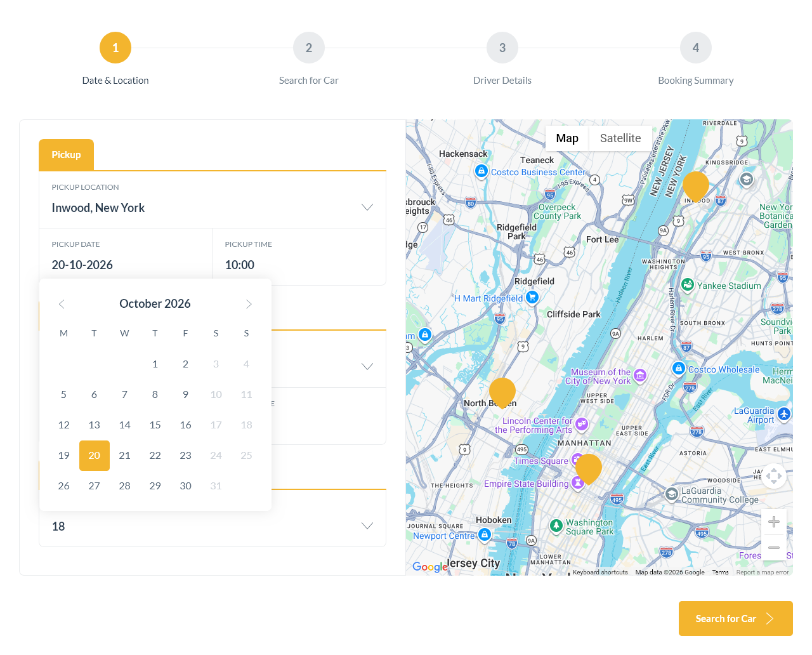The height and width of the screenshot is (655, 812).
Task: Click the map zoom in plus button
Action: pyautogui.click(x=773, y=522)
